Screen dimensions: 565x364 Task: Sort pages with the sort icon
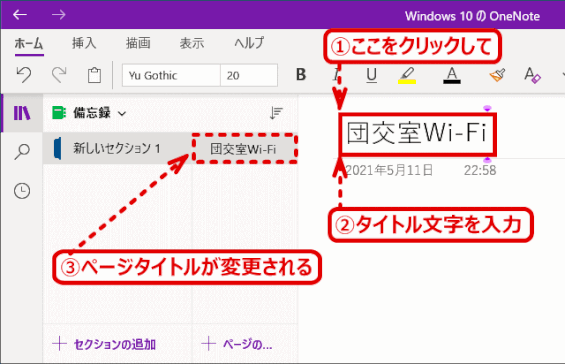276,113
